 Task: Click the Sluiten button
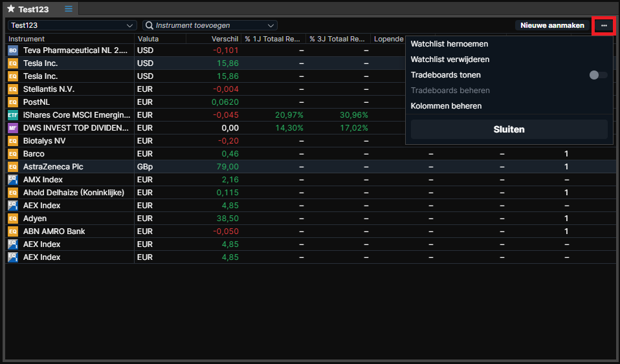tap(509, 129)
